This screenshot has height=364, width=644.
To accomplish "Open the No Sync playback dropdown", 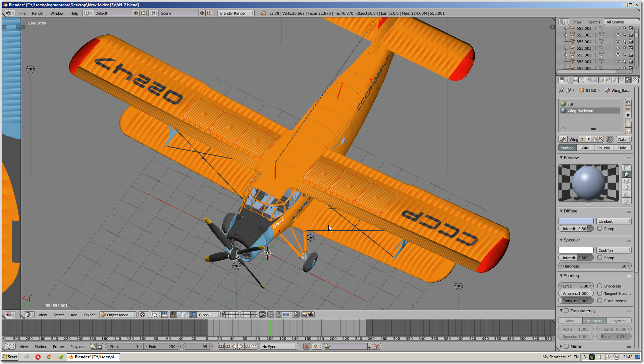I will pyautogui.click(x=279, y=347).
